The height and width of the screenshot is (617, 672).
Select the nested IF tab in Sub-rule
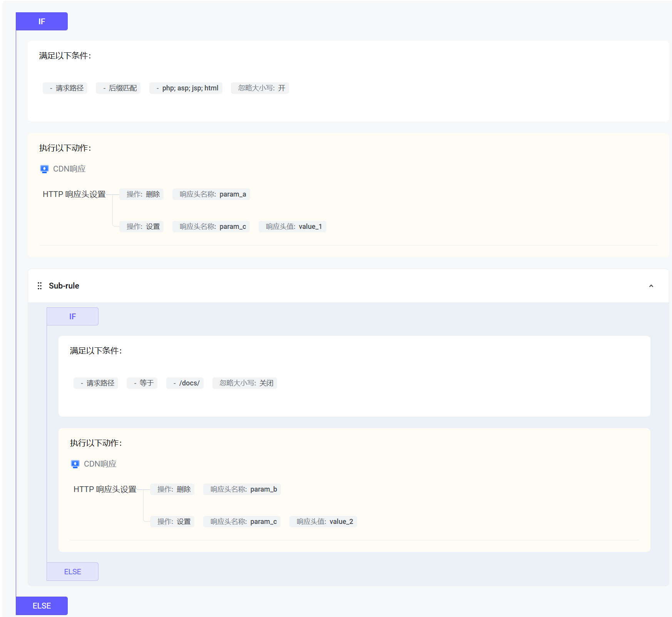point(72,317)
